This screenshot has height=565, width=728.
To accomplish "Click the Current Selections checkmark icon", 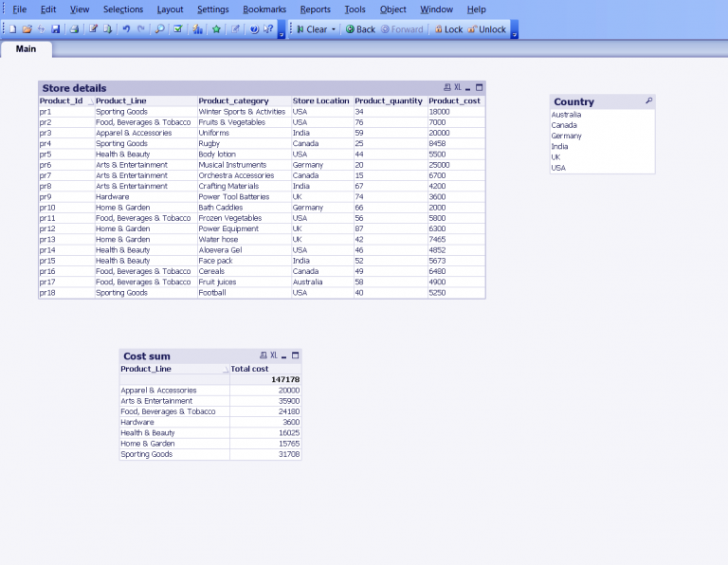I will [x=178, y=29].
